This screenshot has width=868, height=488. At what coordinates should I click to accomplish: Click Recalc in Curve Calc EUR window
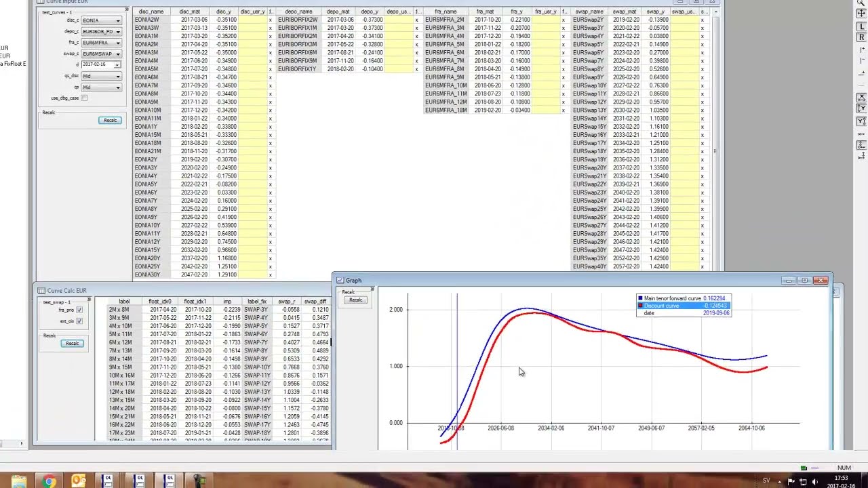72,343
